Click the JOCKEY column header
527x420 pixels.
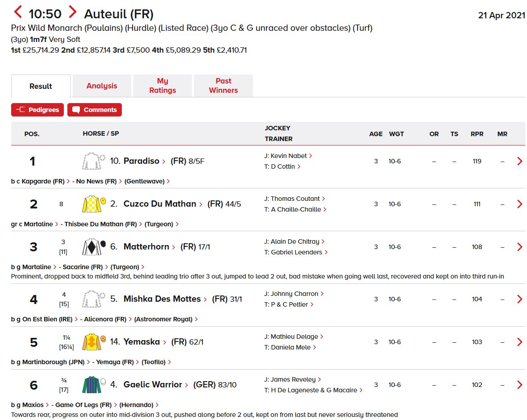(278, 128)
